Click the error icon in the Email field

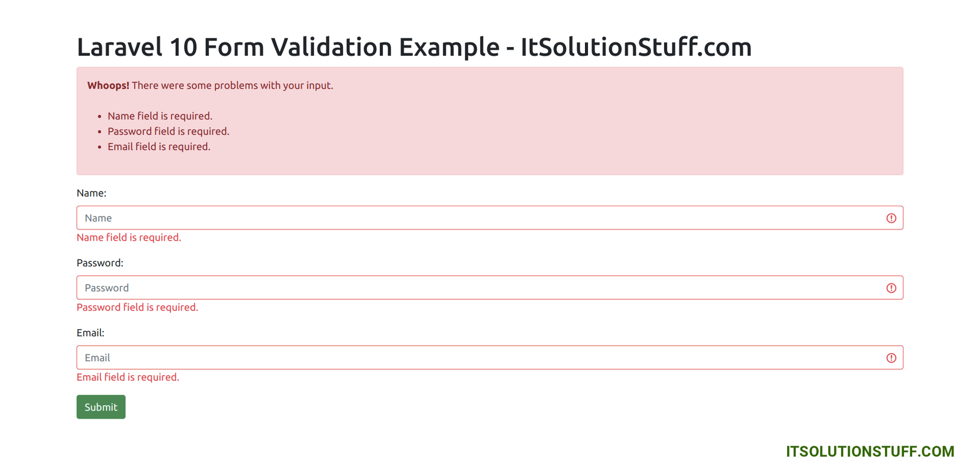pos(891,358)
